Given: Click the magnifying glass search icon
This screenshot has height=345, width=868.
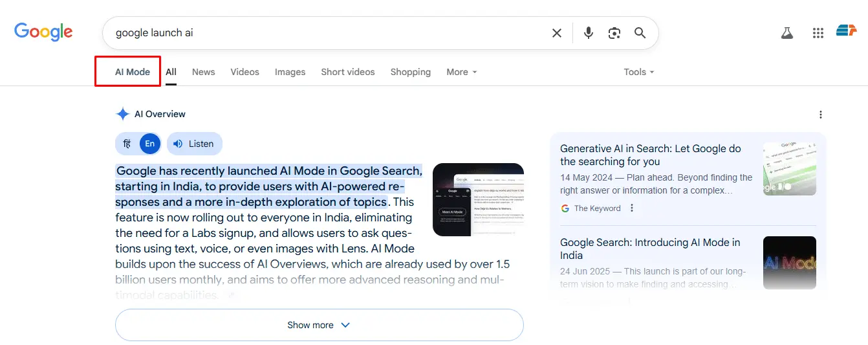Looking at the screenshot, I should click(x=640, y=33).
